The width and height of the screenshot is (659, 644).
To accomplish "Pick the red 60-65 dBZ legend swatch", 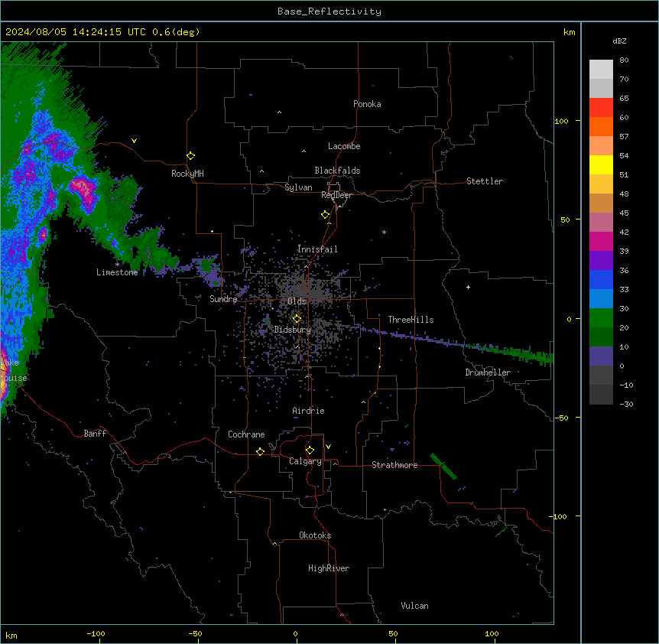I will pyautogui.click(x=601, y=108).
